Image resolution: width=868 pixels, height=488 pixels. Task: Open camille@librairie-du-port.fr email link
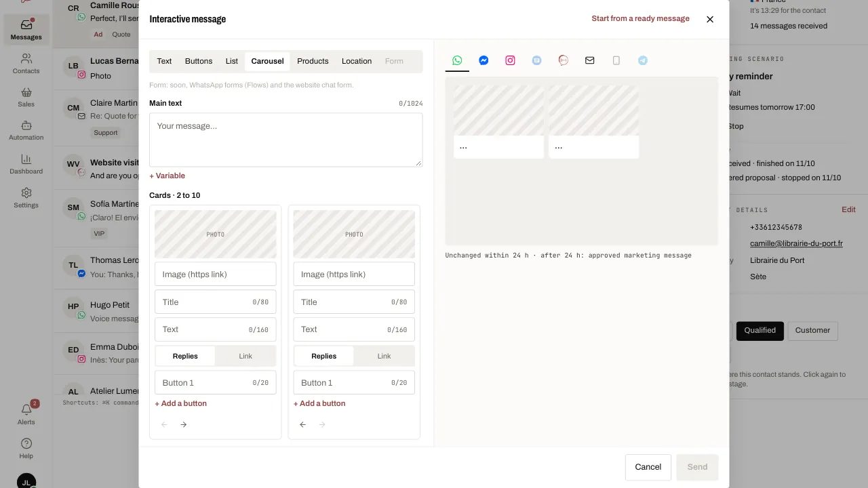796,243
